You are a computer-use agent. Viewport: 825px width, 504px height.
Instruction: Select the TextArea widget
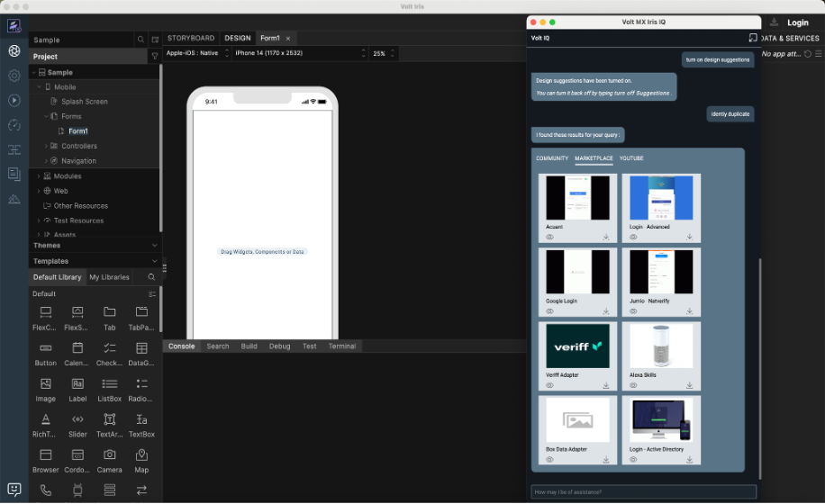point(110,426)
